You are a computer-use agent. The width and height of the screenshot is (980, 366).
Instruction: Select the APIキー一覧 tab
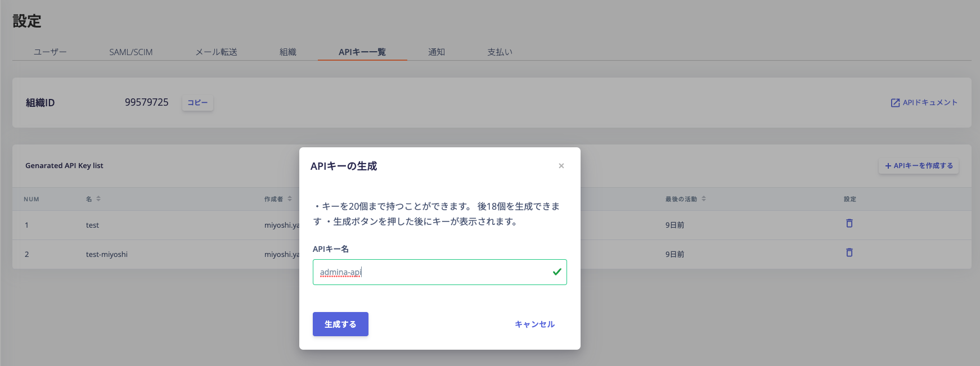(362, 52)
